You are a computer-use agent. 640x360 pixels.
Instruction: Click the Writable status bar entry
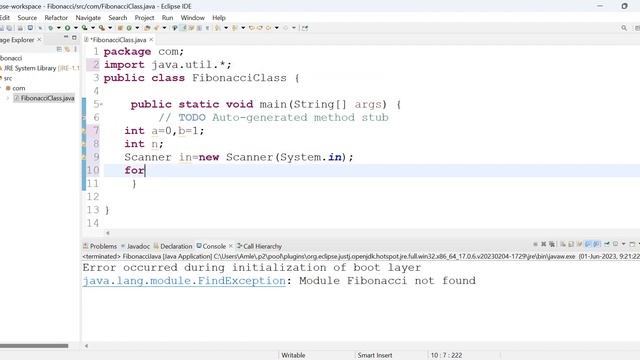[293, 355]
